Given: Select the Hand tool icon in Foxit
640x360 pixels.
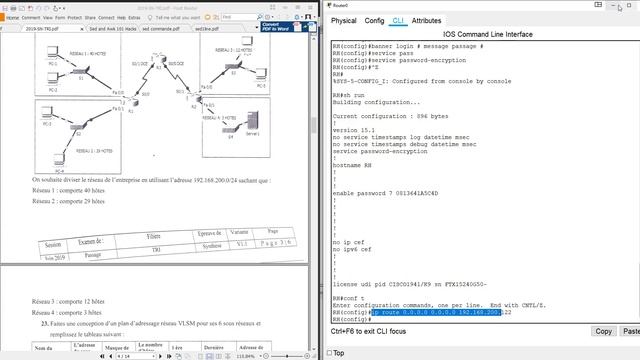Looking at the screenshot, I should coord(56,8).
